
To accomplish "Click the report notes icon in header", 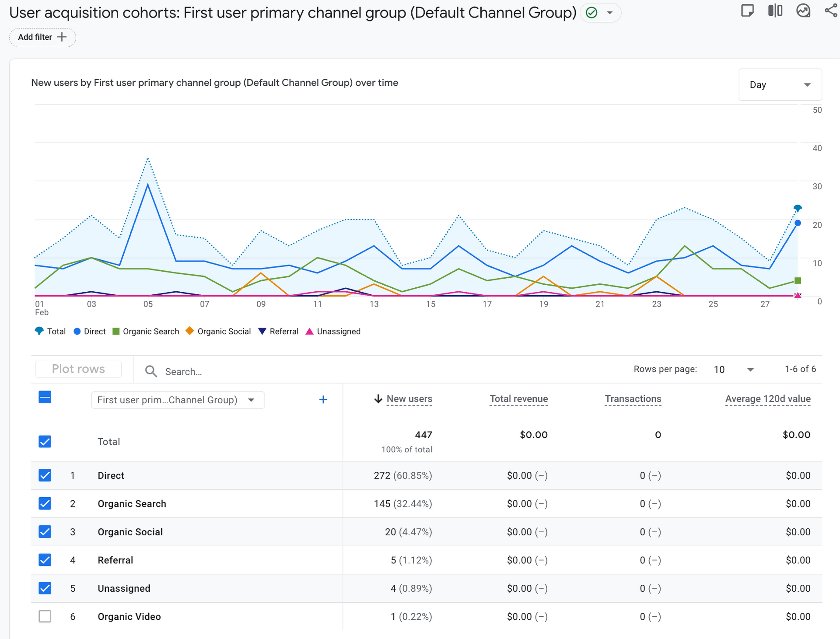I will (747, 10).
